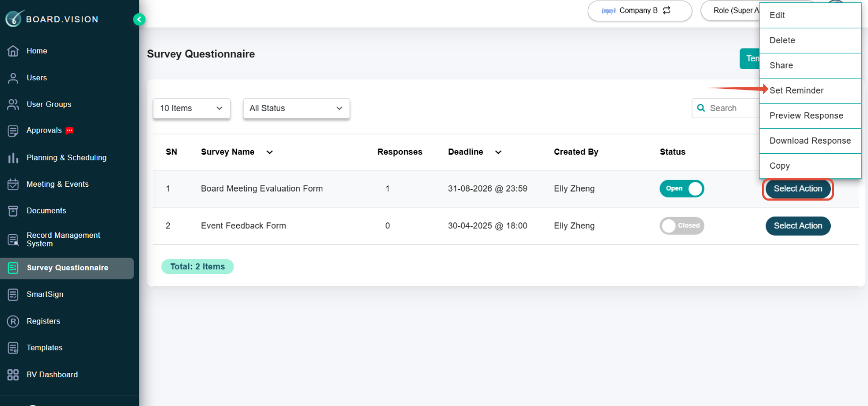The image size is (868, 406).
Task: Choose Copy from the action menu
Action: pyautogui.click(x=810, y=166)
